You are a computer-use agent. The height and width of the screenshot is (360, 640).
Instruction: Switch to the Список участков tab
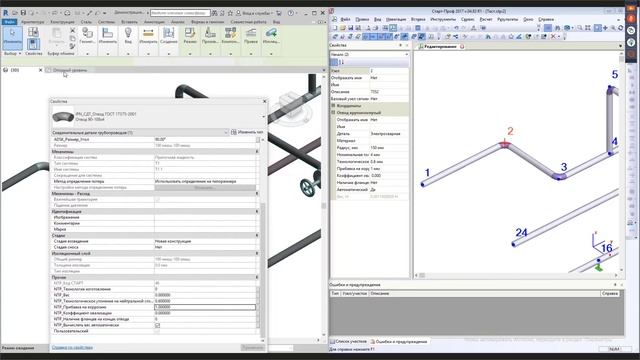coord(348,341)
